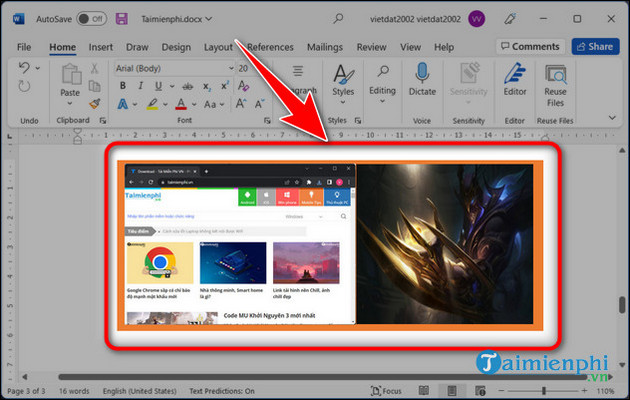
Task: Open the Clipboard dialog launcher
Action: 103,120
